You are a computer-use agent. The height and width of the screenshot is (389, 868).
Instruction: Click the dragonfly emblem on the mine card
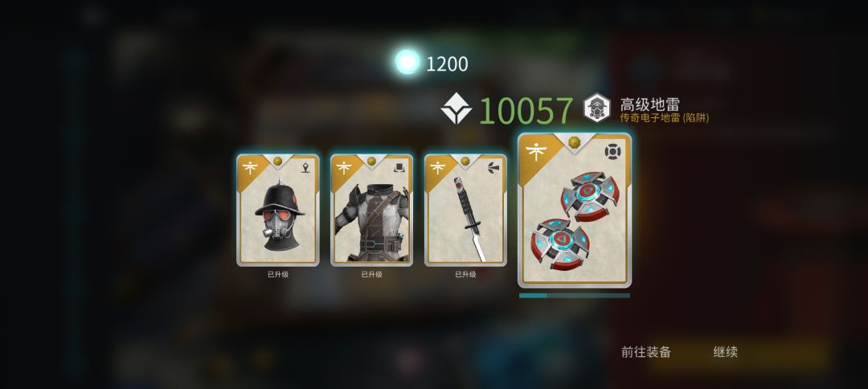tap(536, 152)
